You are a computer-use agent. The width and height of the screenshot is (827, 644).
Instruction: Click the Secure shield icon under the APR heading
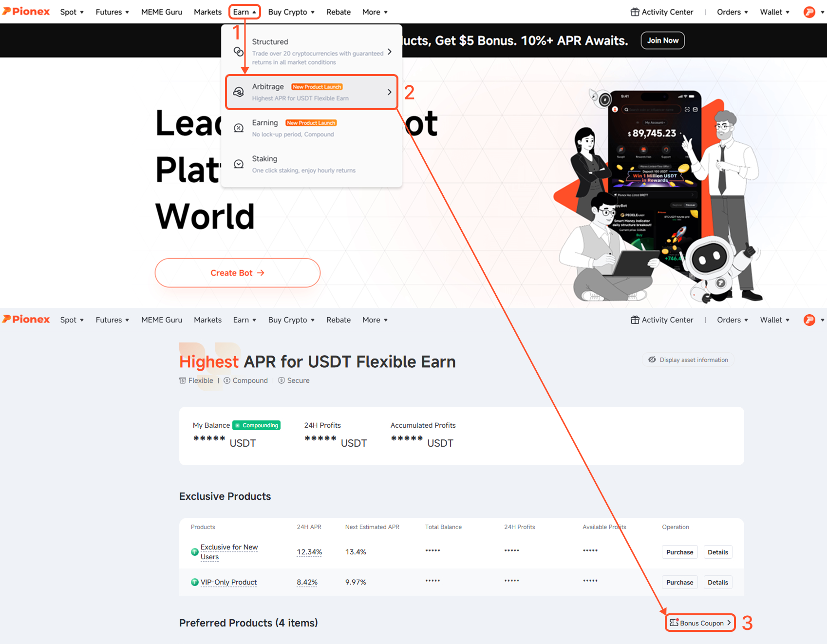[x=282, y=380]
